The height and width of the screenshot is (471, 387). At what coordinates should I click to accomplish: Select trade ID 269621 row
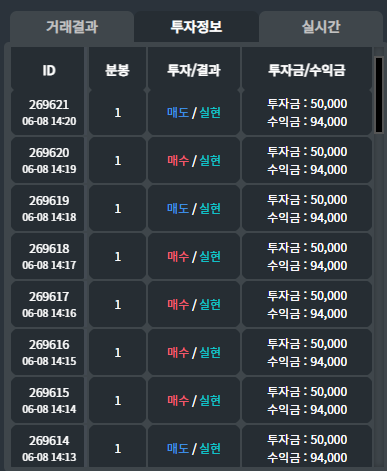[x=192, y=113]
